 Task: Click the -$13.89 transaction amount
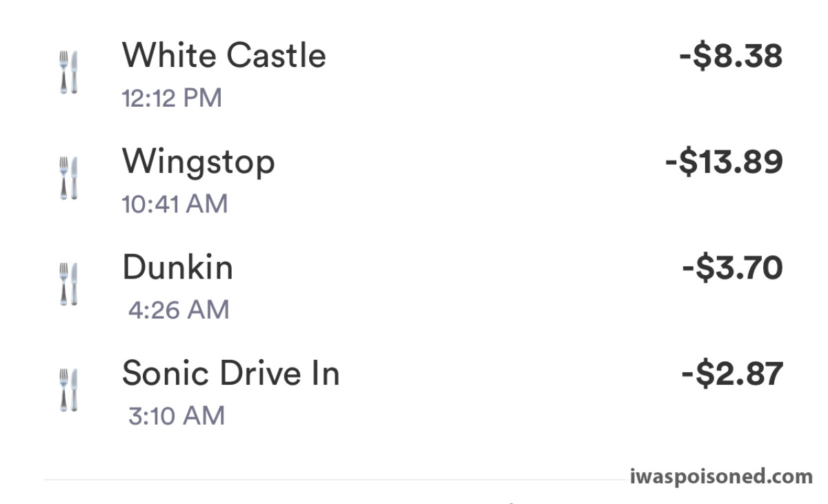pos(724,162)
